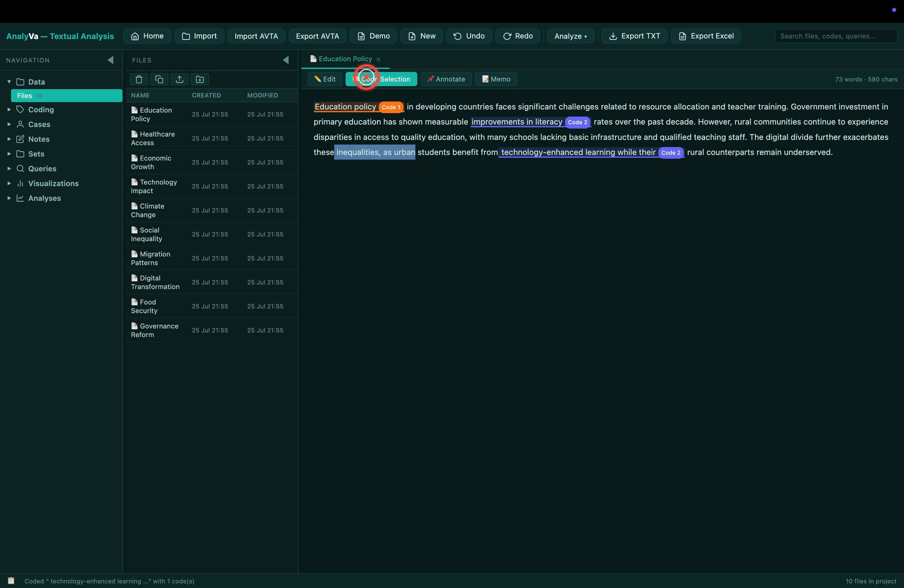Click the duplicate file icon in Files toolbar

159,79
